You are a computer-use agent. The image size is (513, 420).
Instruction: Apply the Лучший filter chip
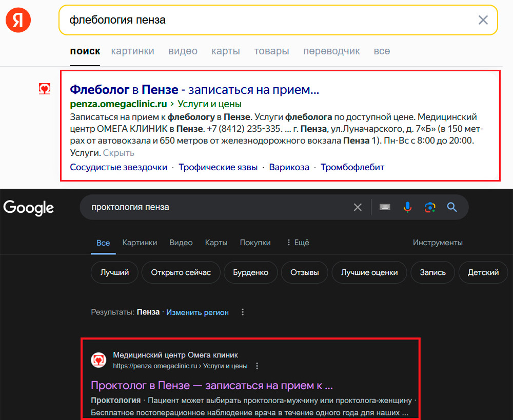coord(114,272)
